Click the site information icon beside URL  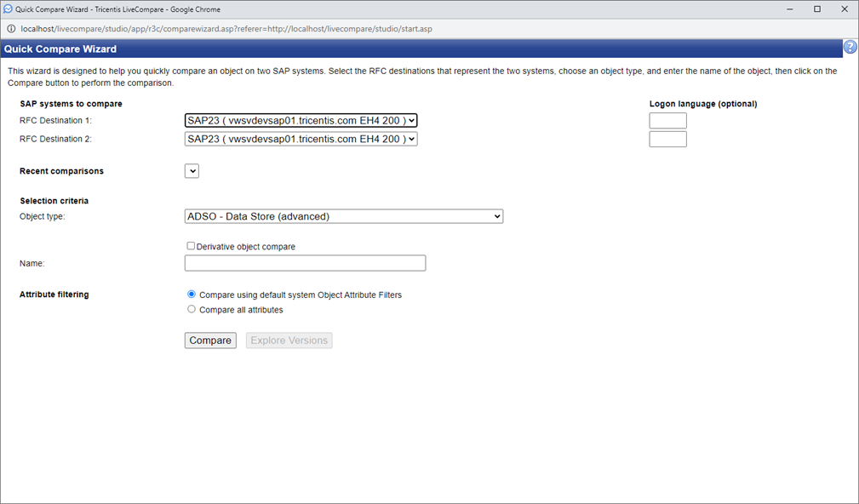(x=11, y=28)
